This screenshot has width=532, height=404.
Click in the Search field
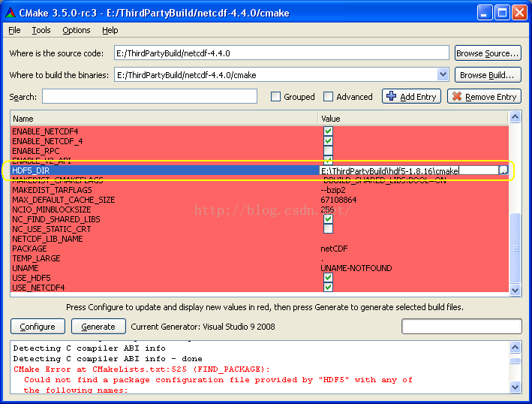149,96
